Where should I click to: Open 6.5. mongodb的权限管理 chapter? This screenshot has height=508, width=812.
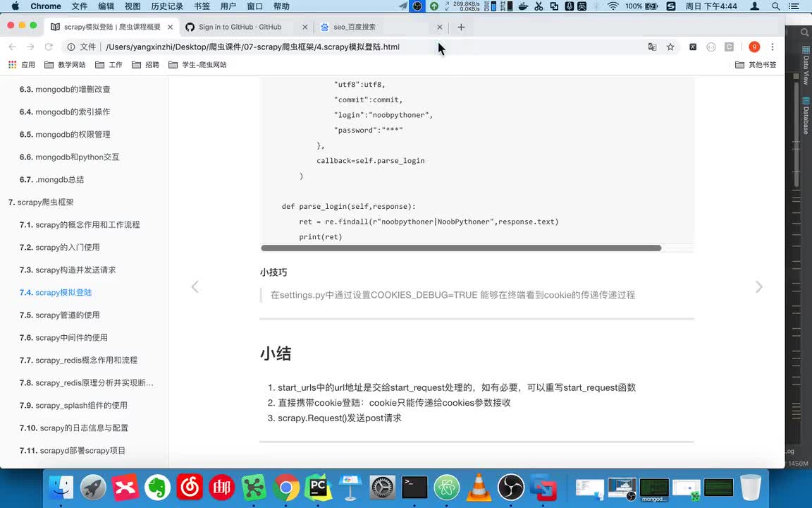tap(65, 134)
